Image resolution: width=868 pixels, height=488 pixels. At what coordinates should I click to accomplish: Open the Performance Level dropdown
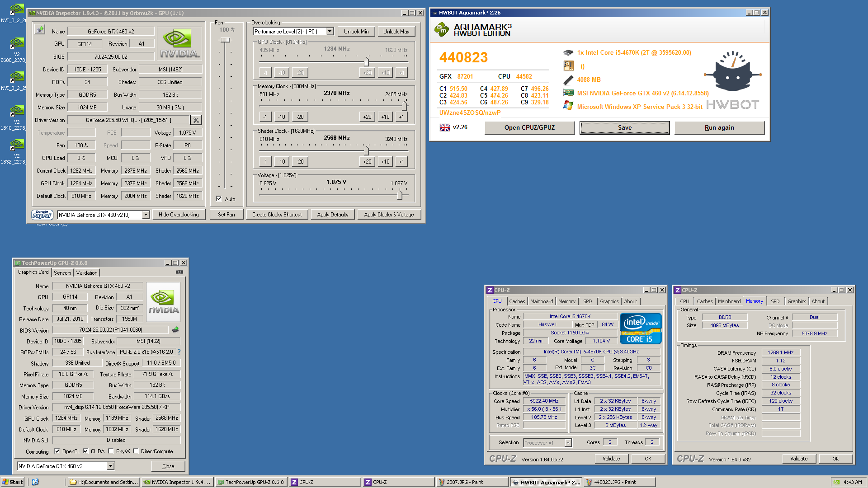(330, 32)
